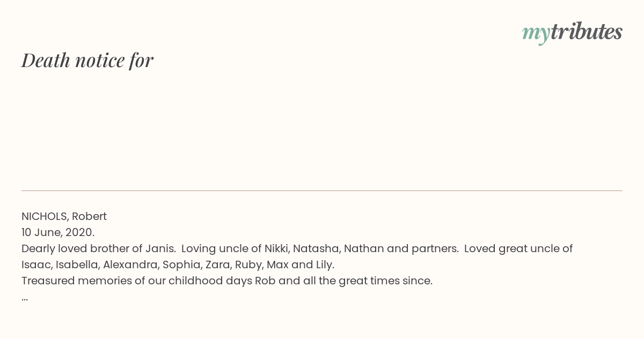Click the name line "NICHOLS, Robert"
The height and width of the screenshot is (338, 644).
tap(64, 216)
